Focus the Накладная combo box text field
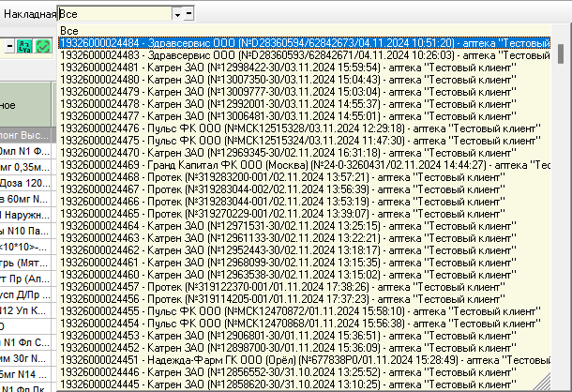Viewport: 572px width, 392px height. click(115, 14)
